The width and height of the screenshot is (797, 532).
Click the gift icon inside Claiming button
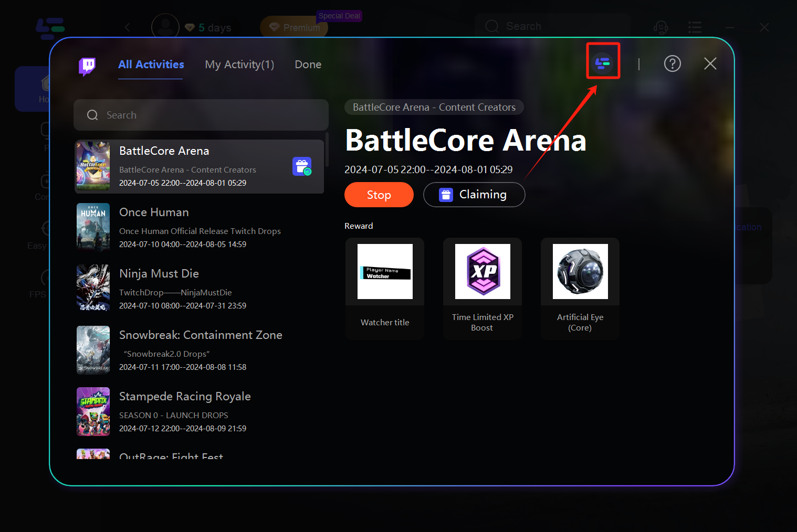[446, 195]
